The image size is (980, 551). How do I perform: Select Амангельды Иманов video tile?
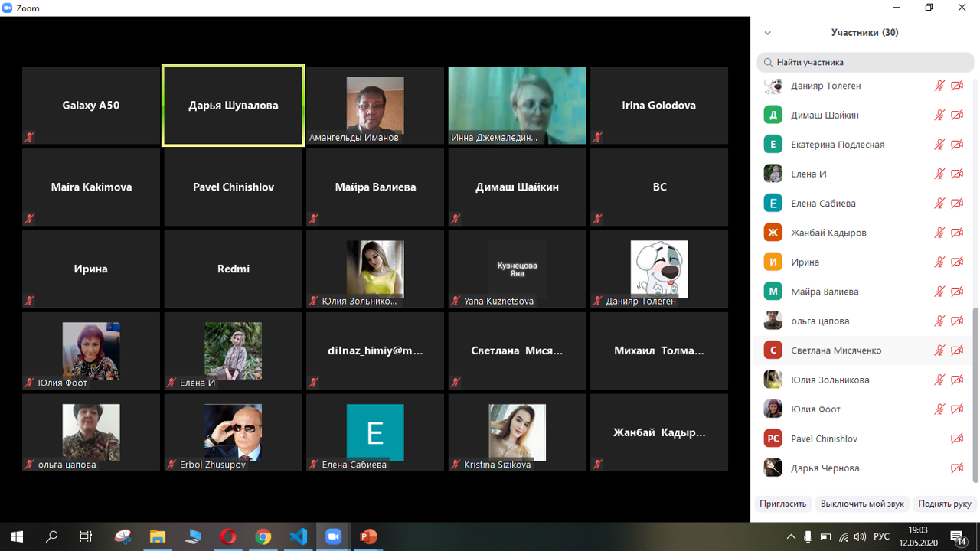coord(375,106)
